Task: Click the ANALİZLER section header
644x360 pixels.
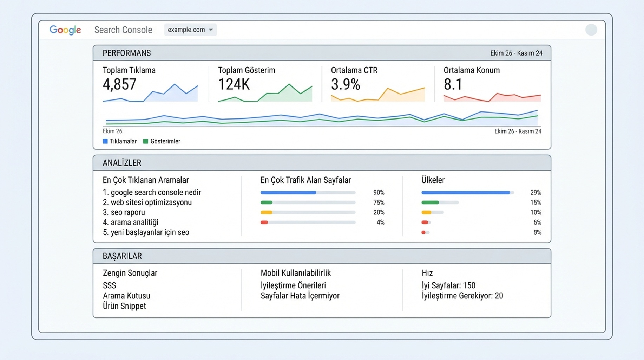Action: coord(322,163)
